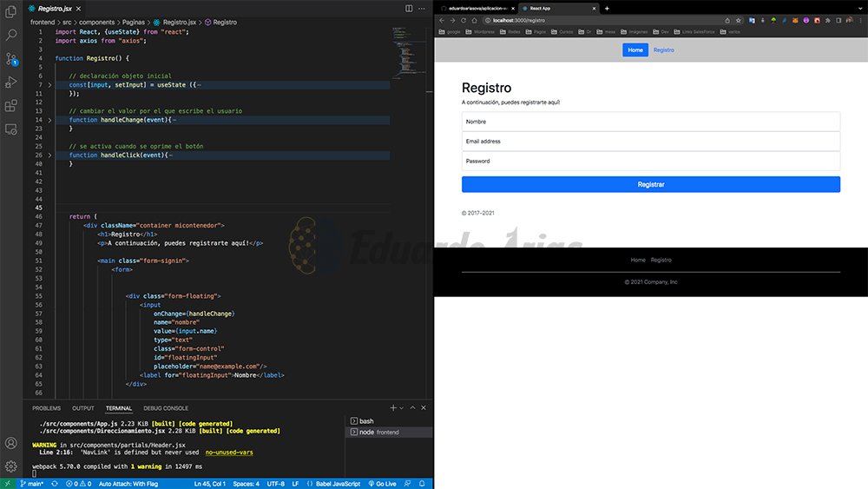
Task: Click the Home button in the page navbar
Action: coord(635,50)
